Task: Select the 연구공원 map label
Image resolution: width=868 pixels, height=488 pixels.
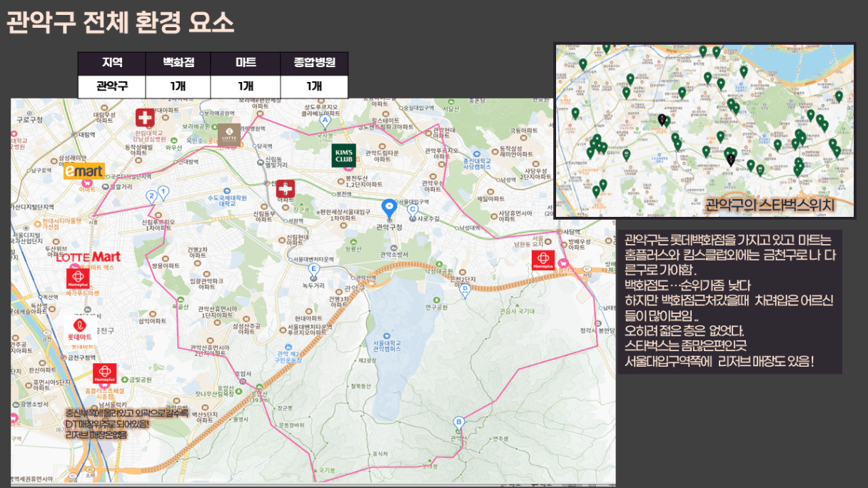Action: click(x=435, y=307)
